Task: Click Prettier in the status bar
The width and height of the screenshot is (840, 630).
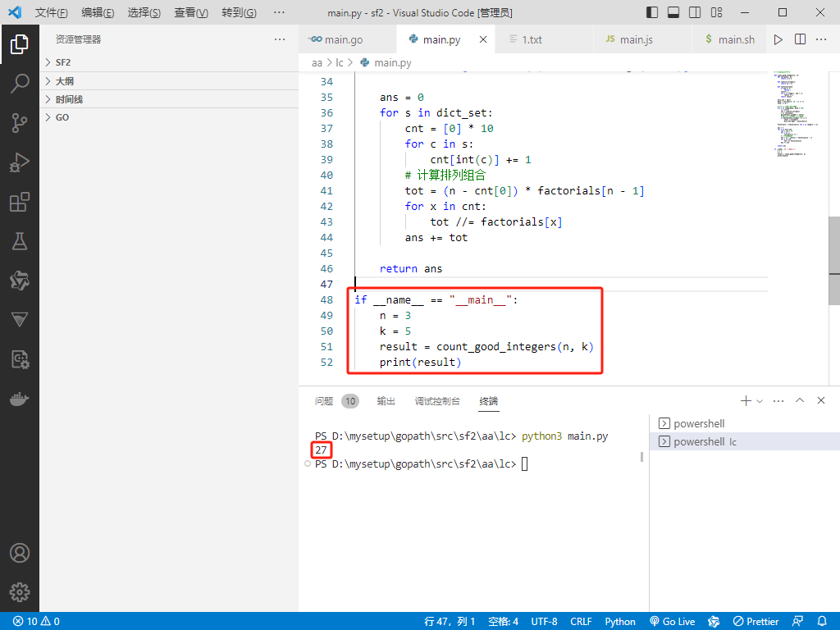Action: pyautogui.click(x=756, y=622)
